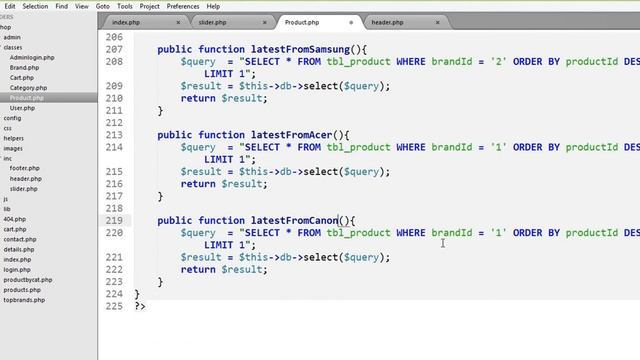
Task: Expand the lib folder
Action: click(7, 209)
